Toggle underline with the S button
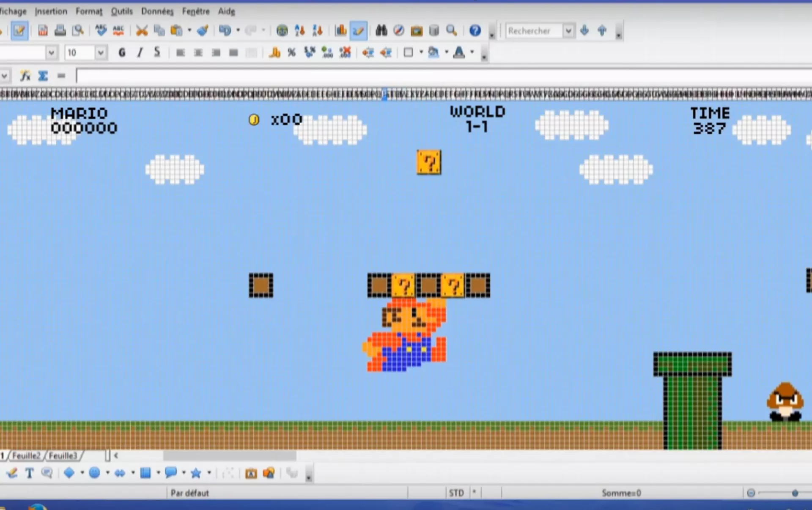Screen dimensions: 812x510 [157, 52]
